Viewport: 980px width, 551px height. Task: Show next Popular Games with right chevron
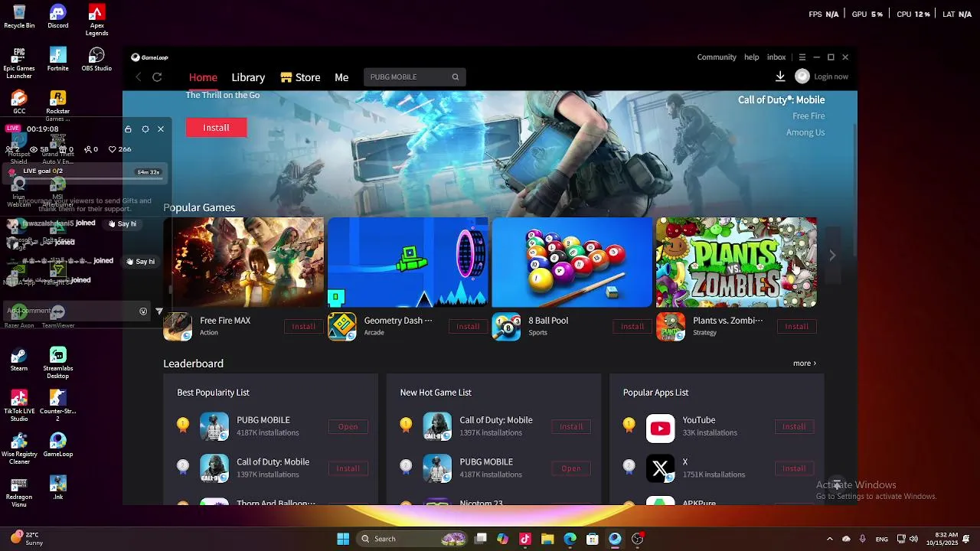click(x=832, y=256)
